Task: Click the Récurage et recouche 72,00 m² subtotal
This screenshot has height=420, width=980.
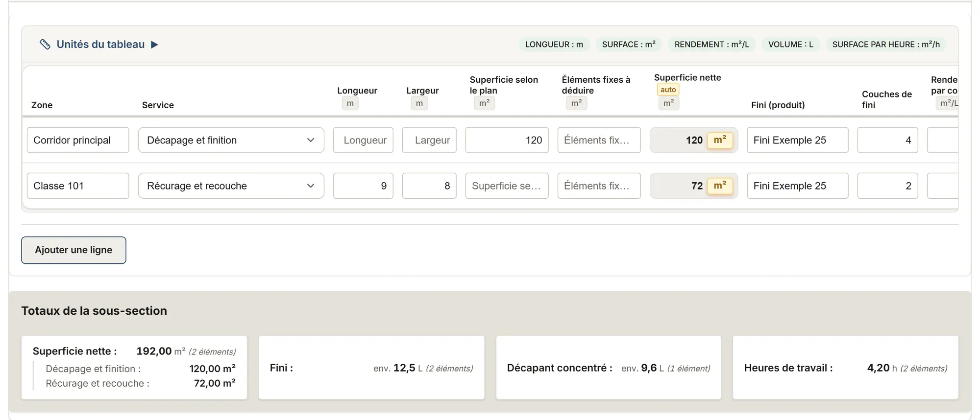Action: click(x=141, y=383)
